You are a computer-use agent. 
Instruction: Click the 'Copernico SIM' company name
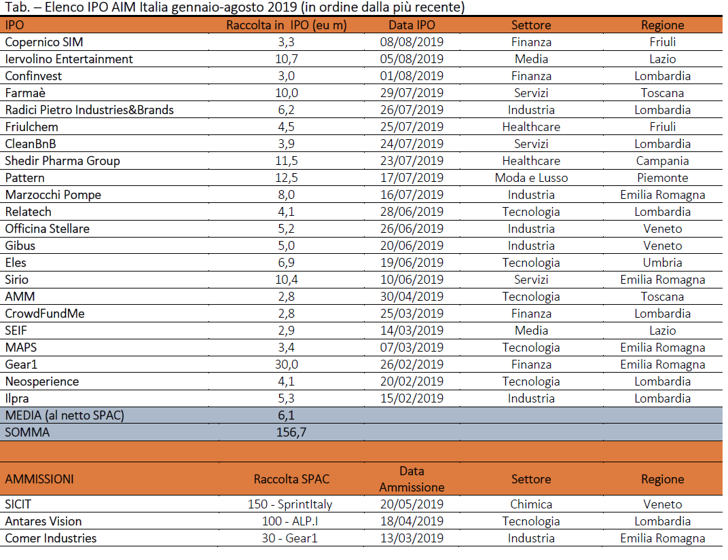point(44,42)
